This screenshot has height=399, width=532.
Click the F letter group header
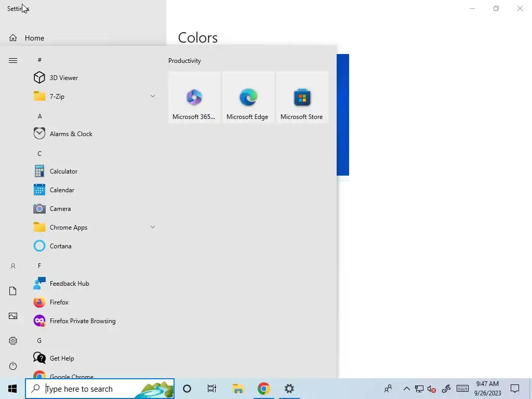[39, 265]
